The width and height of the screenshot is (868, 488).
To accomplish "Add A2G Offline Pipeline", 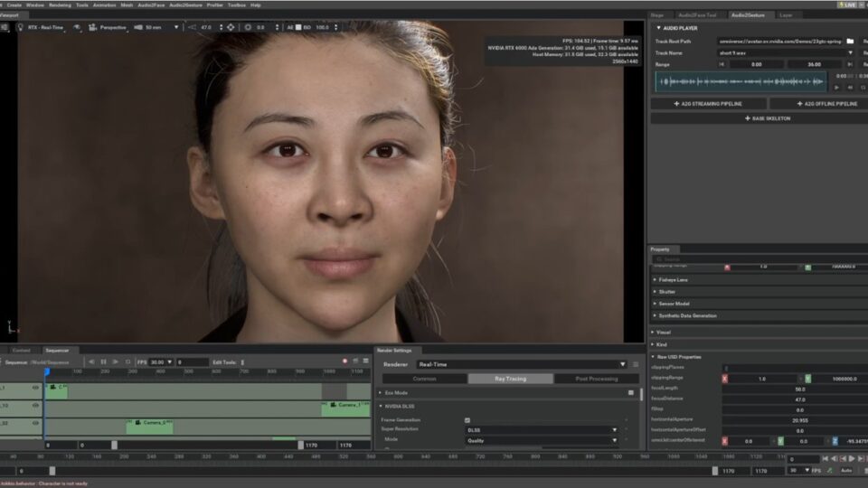I will pos(819,103).
